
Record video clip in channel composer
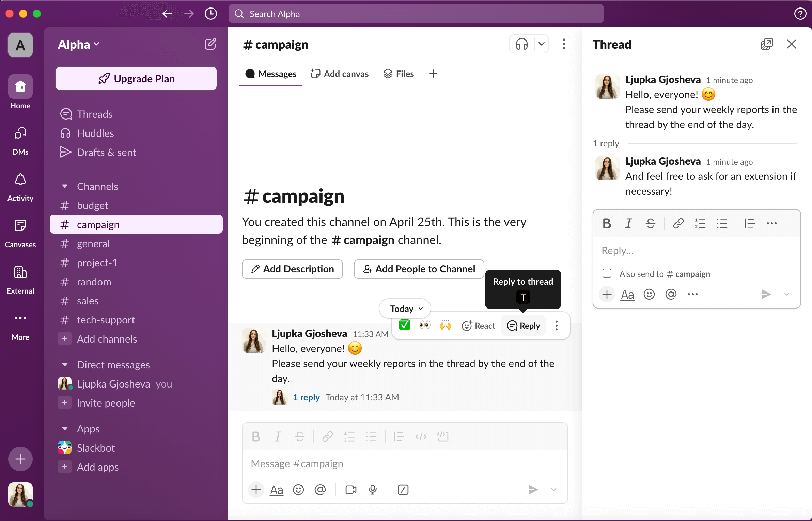point(351,490)
